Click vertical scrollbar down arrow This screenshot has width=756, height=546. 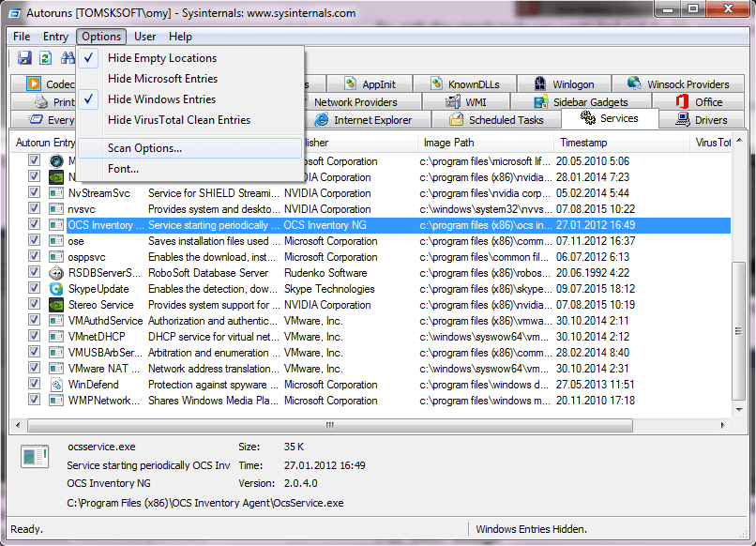click(739, 409)
